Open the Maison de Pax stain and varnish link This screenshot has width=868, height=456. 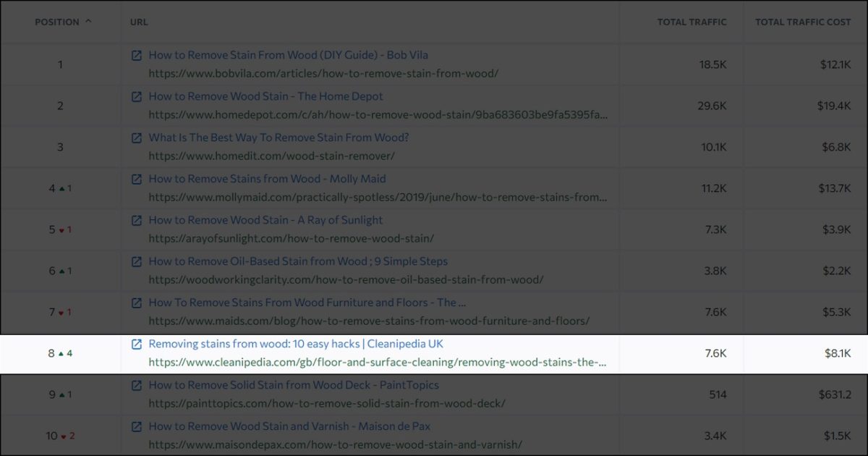pyautogui.click(x=288, y=426)
